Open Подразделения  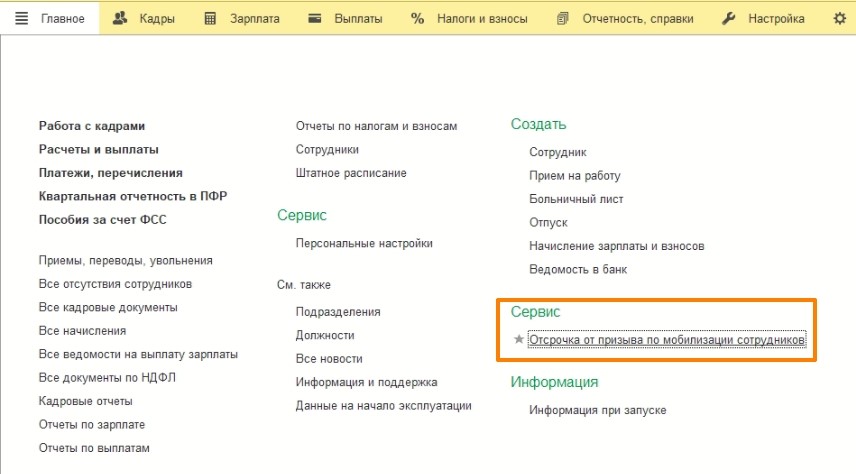338,312
